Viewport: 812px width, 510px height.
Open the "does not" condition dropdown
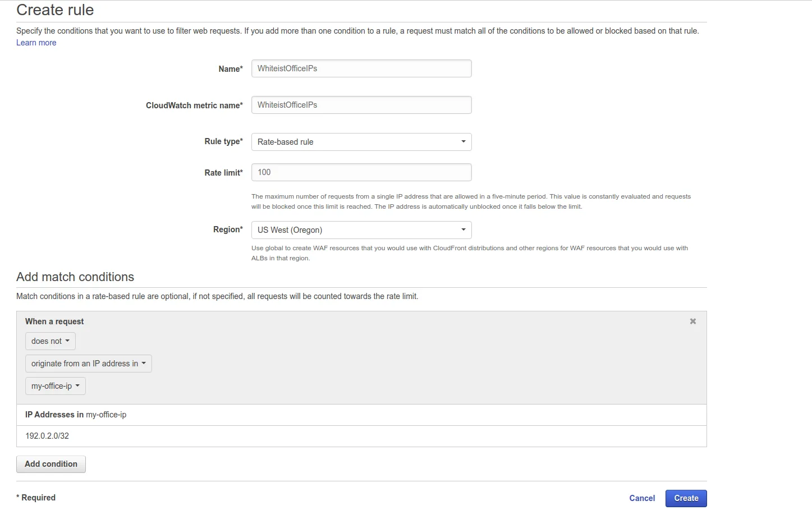coord(50,341)
